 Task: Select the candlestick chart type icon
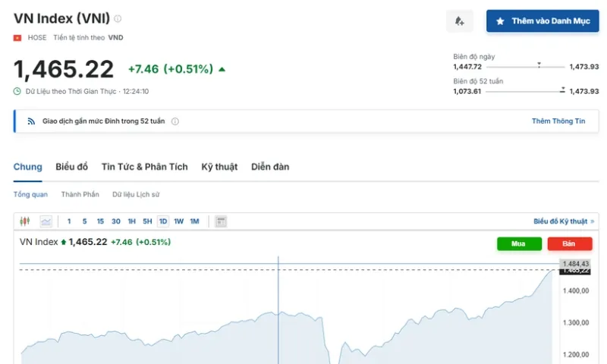coord(25,221)
